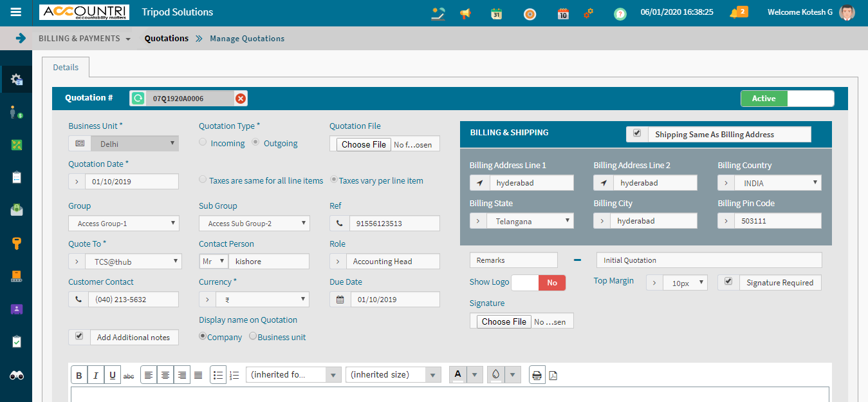Select Company display name option
The image size is (868, 402).
click(x=203, y=336)
